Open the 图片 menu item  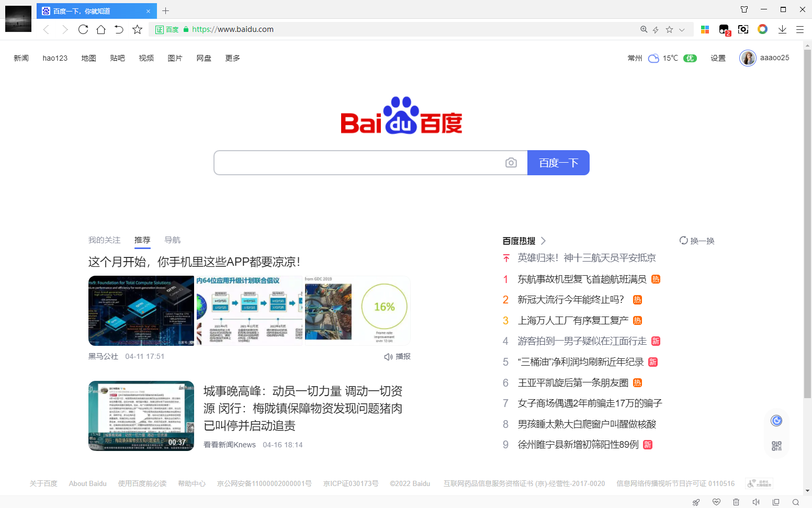coord(175,58)
